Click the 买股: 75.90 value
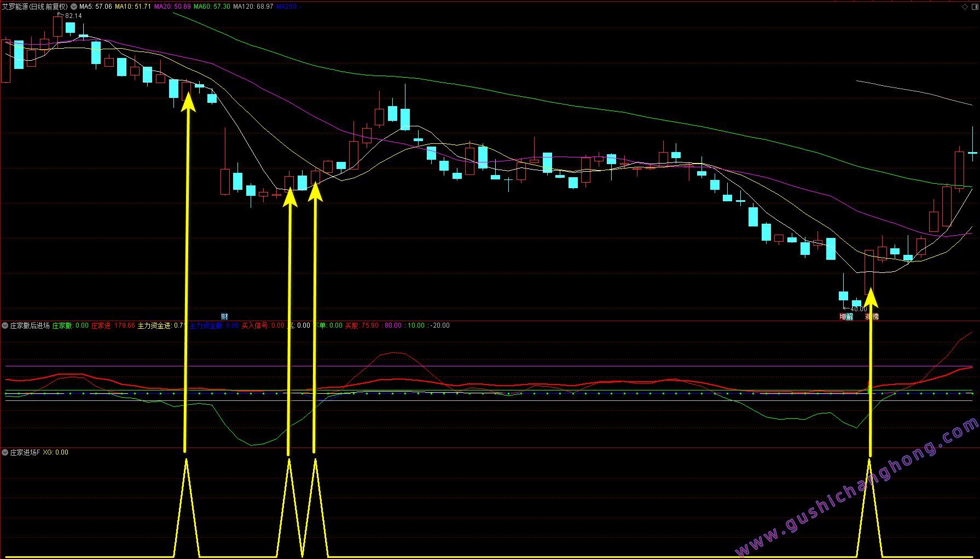 click(x=362, y=325)
